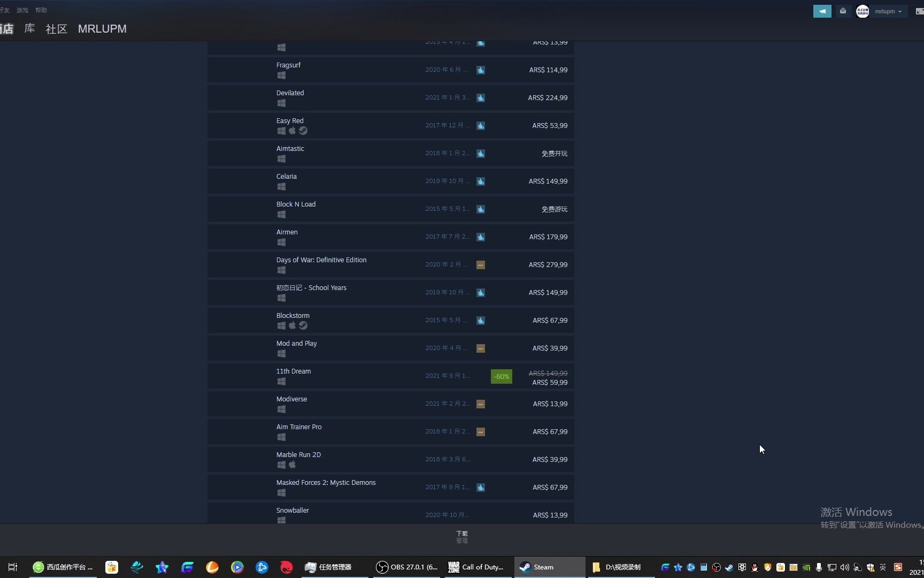The height and width of the screenshot is (578, 924).
Task: Open the 库 (Library) tab
Action: pos(30,29)
